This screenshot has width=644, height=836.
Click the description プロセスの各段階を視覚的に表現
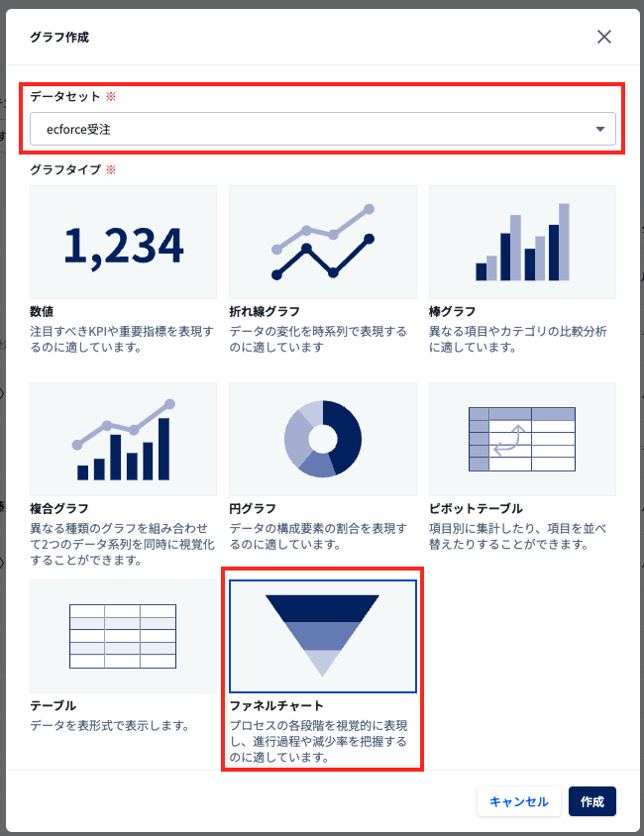pos(318,742)
